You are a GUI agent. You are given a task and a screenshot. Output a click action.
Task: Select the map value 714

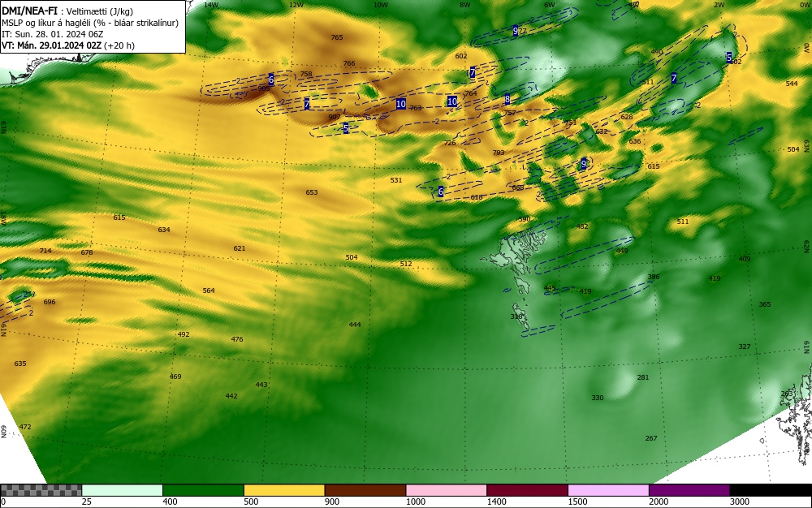(45, 251)
